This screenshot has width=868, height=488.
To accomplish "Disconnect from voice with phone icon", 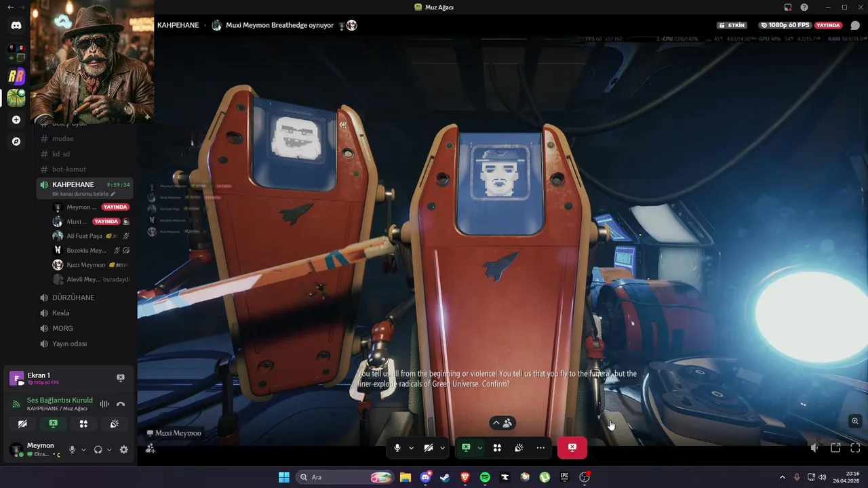I will tap(121, 404).
